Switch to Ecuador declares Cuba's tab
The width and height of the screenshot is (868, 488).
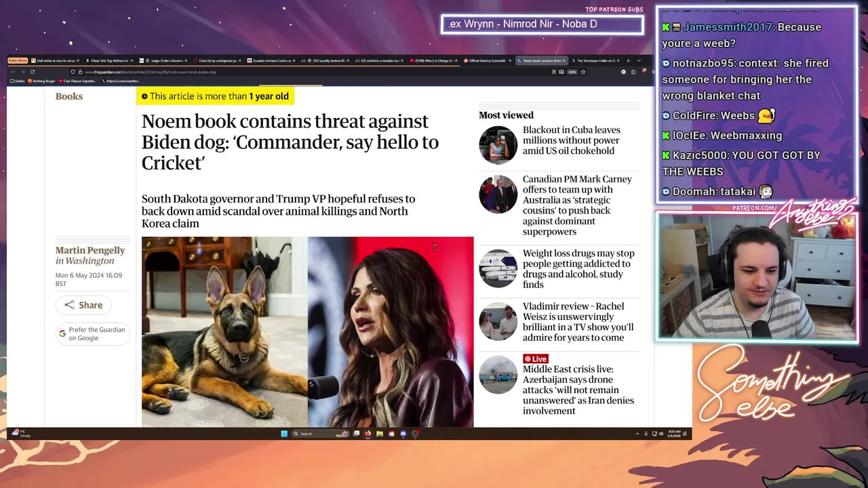coord(271,60)
